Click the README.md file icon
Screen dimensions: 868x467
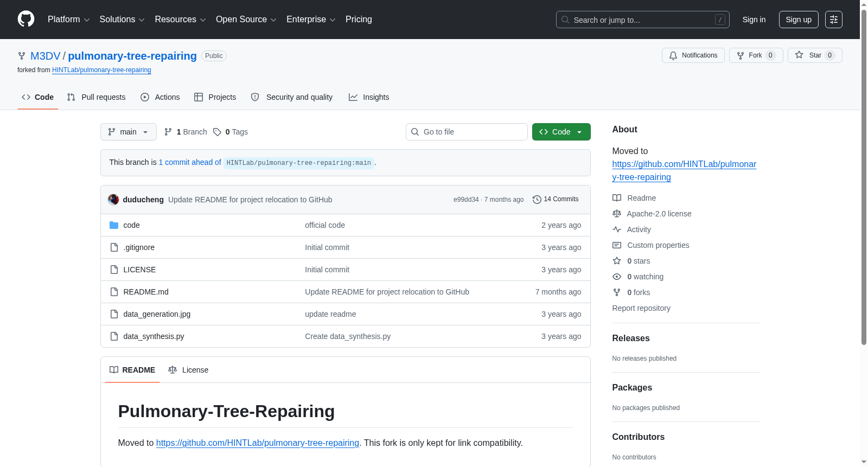coord(114,292)
